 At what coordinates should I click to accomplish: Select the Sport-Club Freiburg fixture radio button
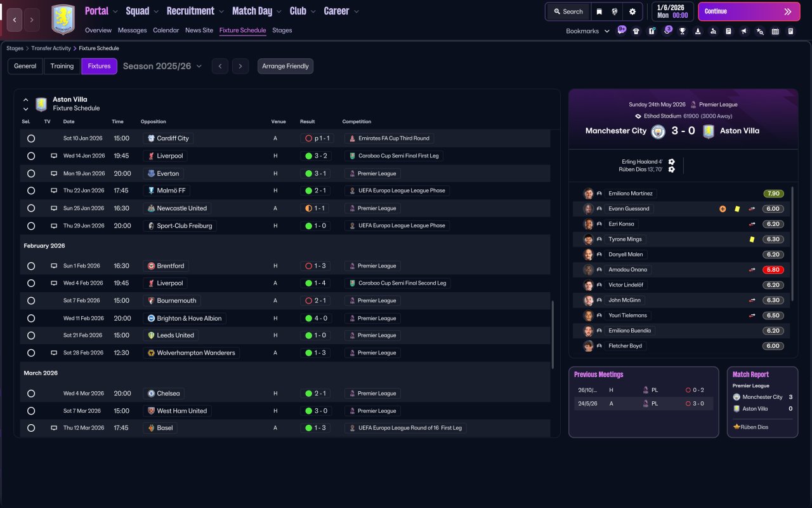click(x=31, y=225)
